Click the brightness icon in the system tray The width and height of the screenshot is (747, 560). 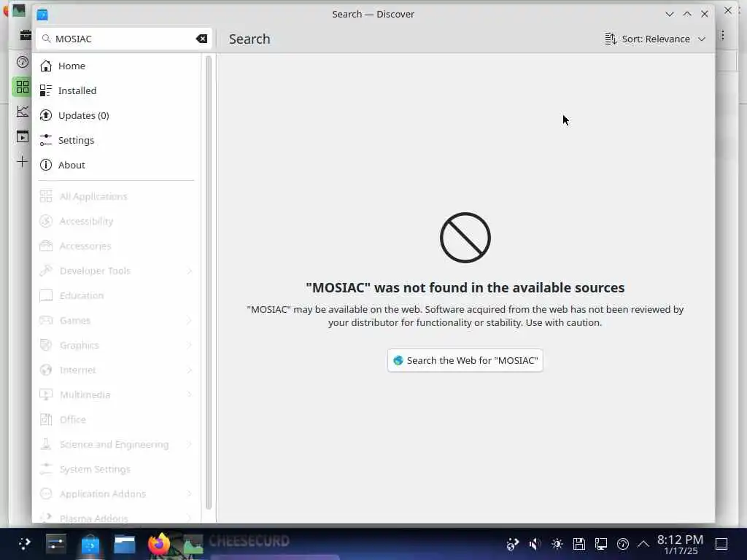point(557,544)
